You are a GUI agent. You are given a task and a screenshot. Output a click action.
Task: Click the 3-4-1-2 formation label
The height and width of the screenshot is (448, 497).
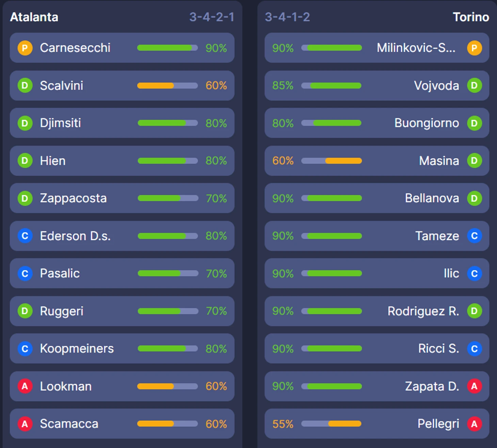point(287,17)
